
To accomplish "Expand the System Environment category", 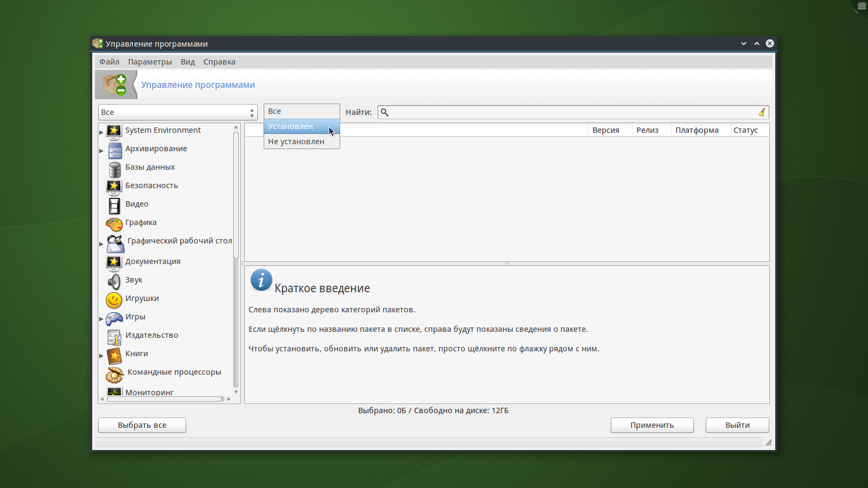I will pos(101,132).
